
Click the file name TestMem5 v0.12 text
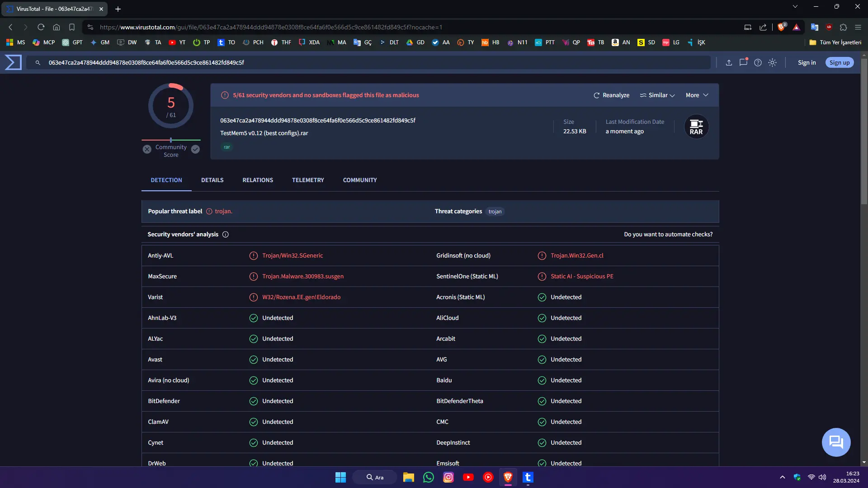click(264, 133)
